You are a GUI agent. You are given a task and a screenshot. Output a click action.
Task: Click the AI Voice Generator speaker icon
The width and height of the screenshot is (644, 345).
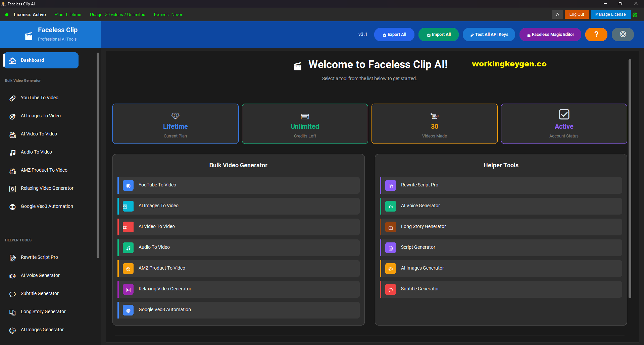[12, 276]
